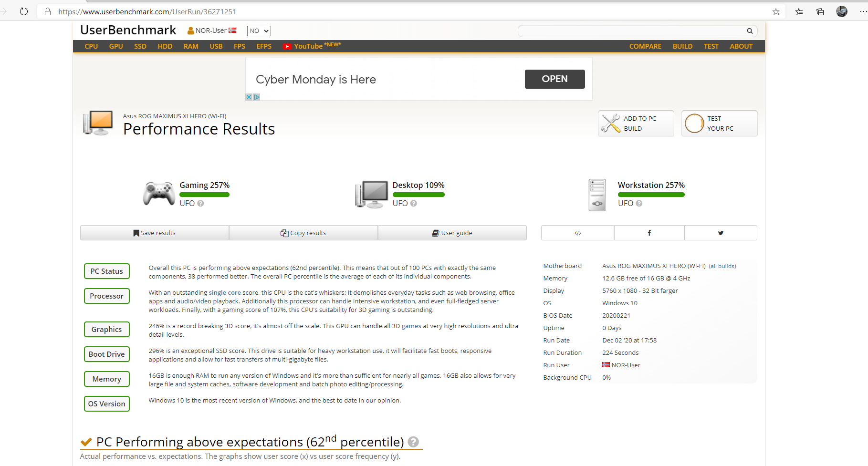Open the CPU menu
Image resolution: width=868 pixels, height=466 pixels.
point(91,46)
